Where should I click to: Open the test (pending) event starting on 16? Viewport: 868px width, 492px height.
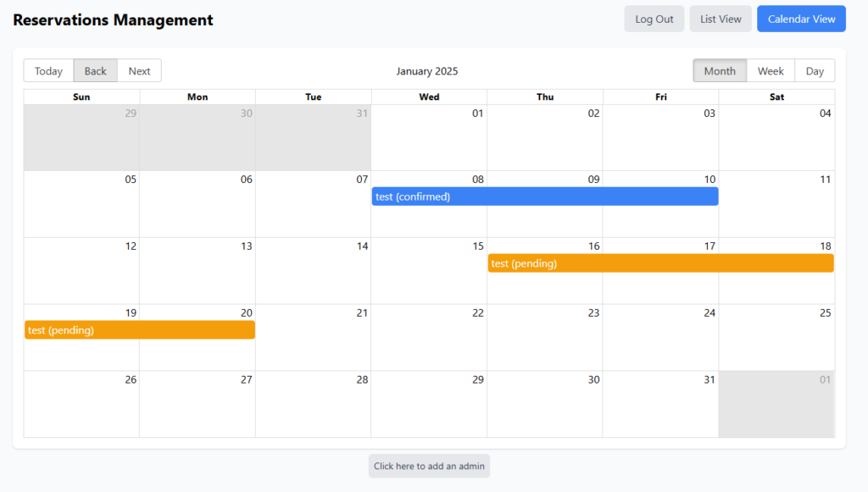pyautogui.click(x=660, y=263)
